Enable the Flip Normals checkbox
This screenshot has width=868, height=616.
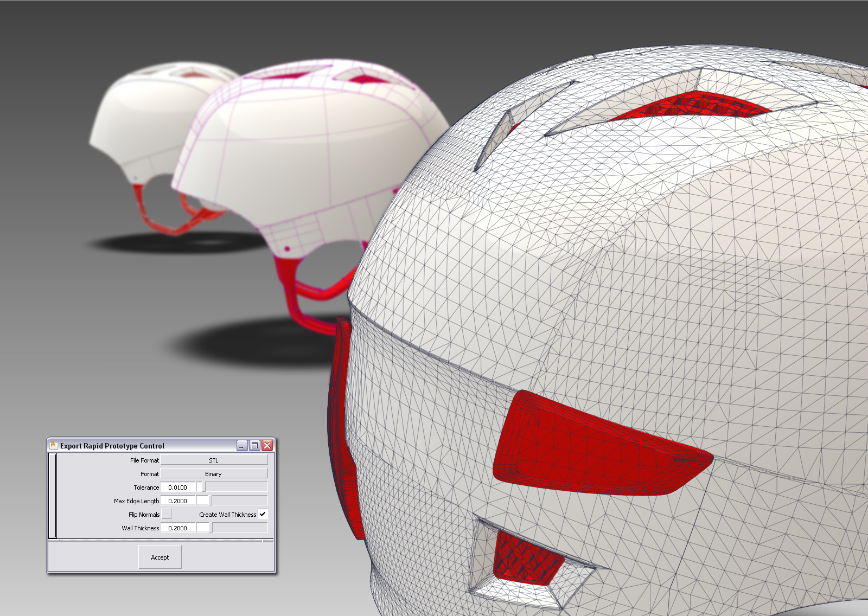(167, 514)
